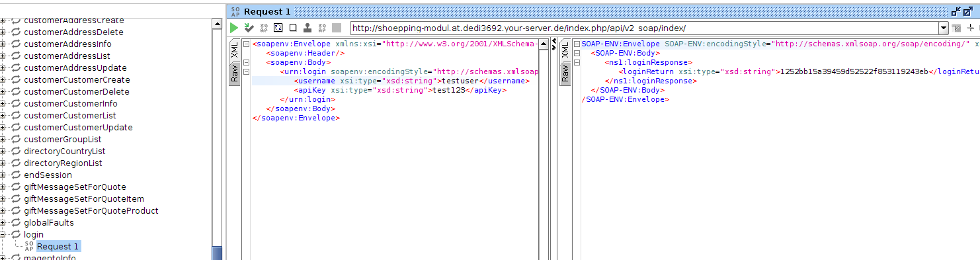The width and height of the screenshot is (980, 260).
Task: Recreate default request from schema icon
Action: point(278,28)
